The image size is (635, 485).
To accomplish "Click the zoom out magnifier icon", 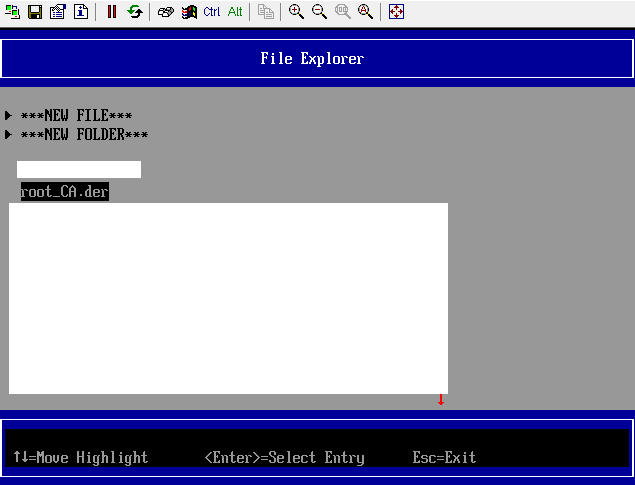I will [x=319, y=12].
